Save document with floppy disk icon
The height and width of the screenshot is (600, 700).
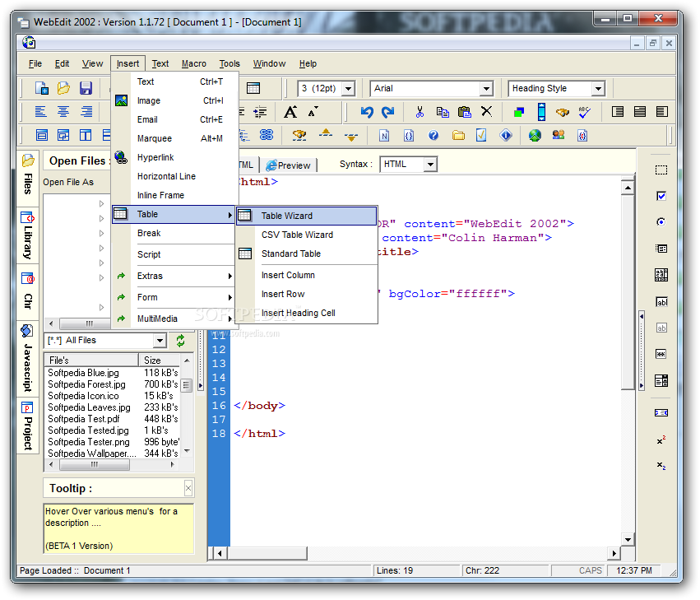pyautogui.click(x=86, y=88)
